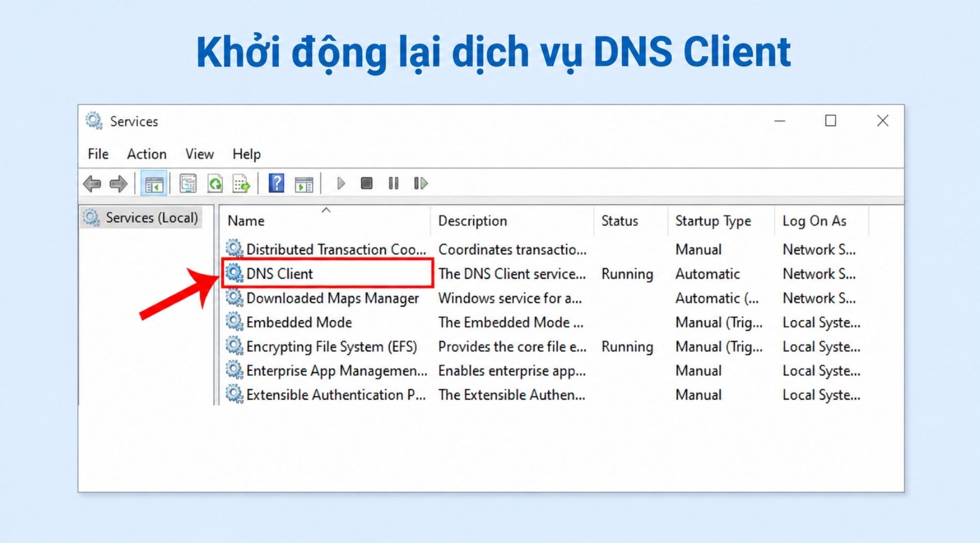Image resolution: width=980 pixels, height=543 pixels.
Task: Click gear icon of Encrypting File System
Action: [x=234, y=345]
